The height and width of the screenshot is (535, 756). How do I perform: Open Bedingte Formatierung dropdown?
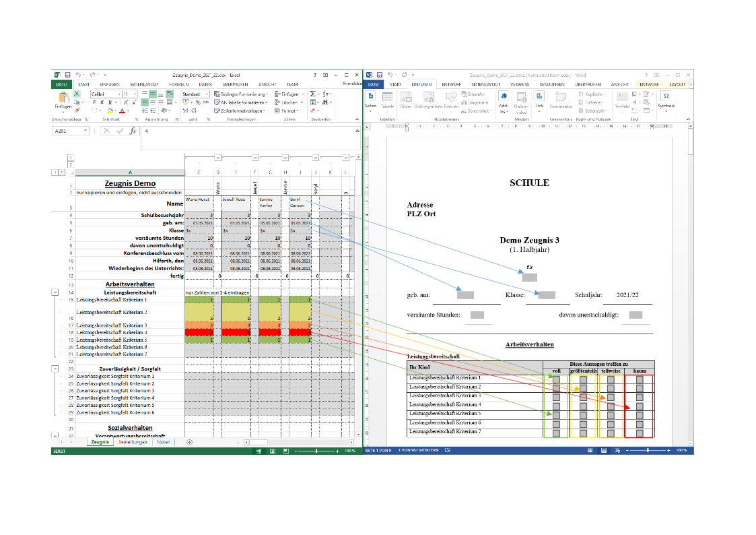click(241, 94)
